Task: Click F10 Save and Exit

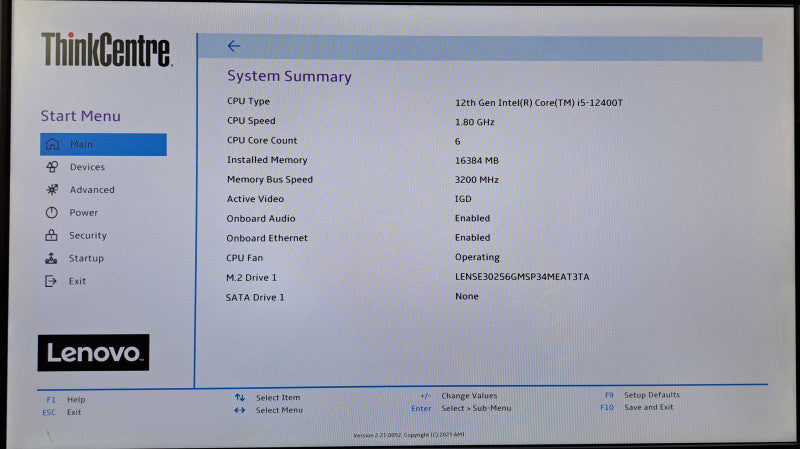Action: pyautogui.click(x=637, y=407)
